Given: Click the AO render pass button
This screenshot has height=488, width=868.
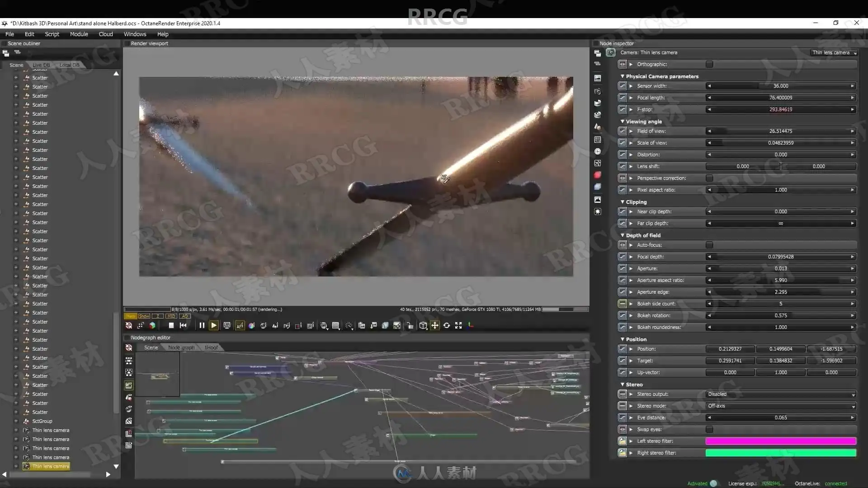Looking at the screenshot, I should (x=185, y=316).
